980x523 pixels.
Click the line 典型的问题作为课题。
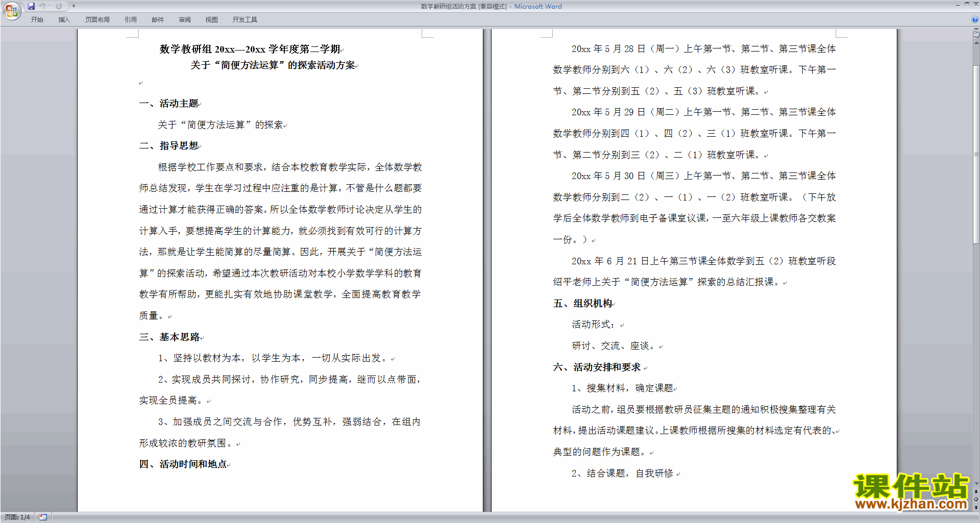601,452
